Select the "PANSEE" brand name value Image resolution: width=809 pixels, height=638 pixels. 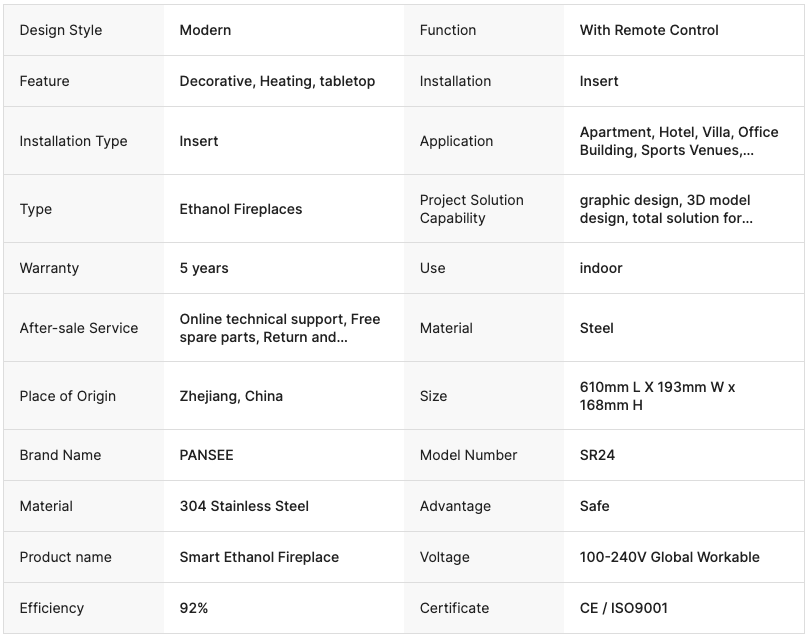point(206,455)
